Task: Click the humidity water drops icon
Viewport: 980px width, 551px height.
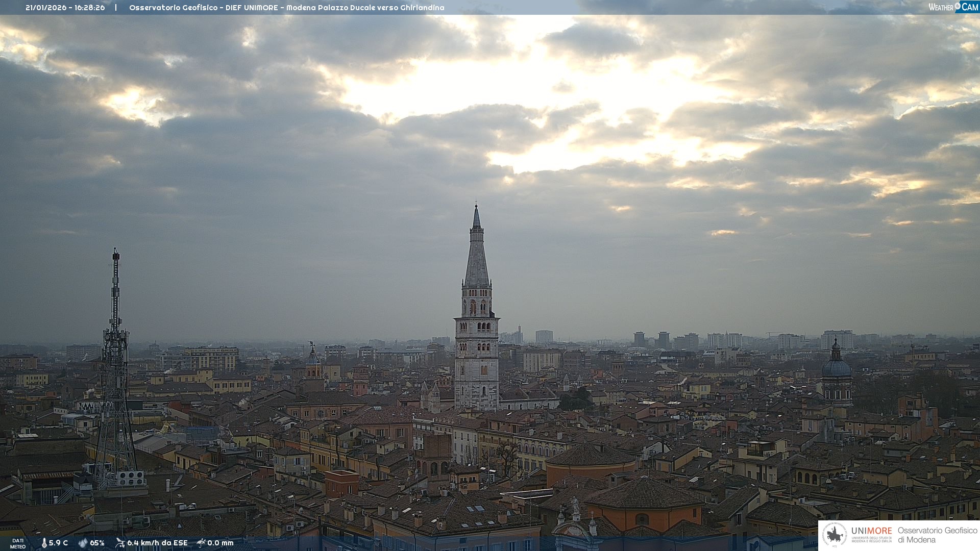Action: [x=83, y=543]
